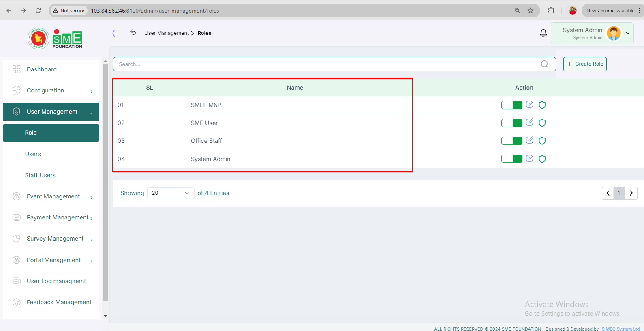Click sidebar scrollbar down arrow
This screenshot has width=644, height=331.
click(x=105, y=316)
